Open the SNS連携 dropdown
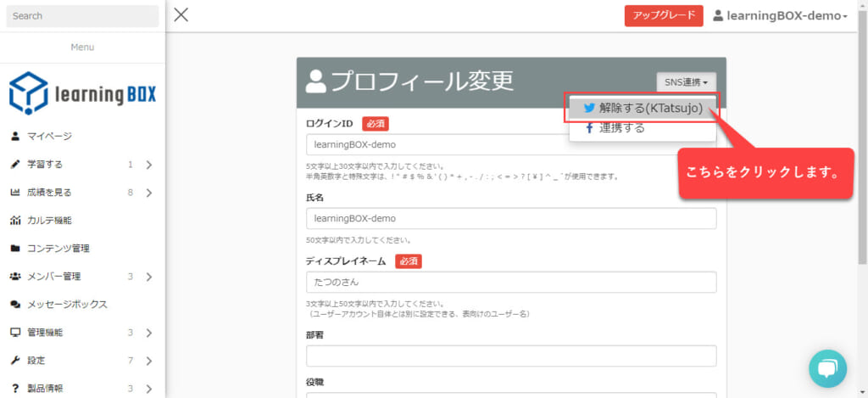Screen dimensions: 868x398 pyautogui.click(x=686, y=82)
